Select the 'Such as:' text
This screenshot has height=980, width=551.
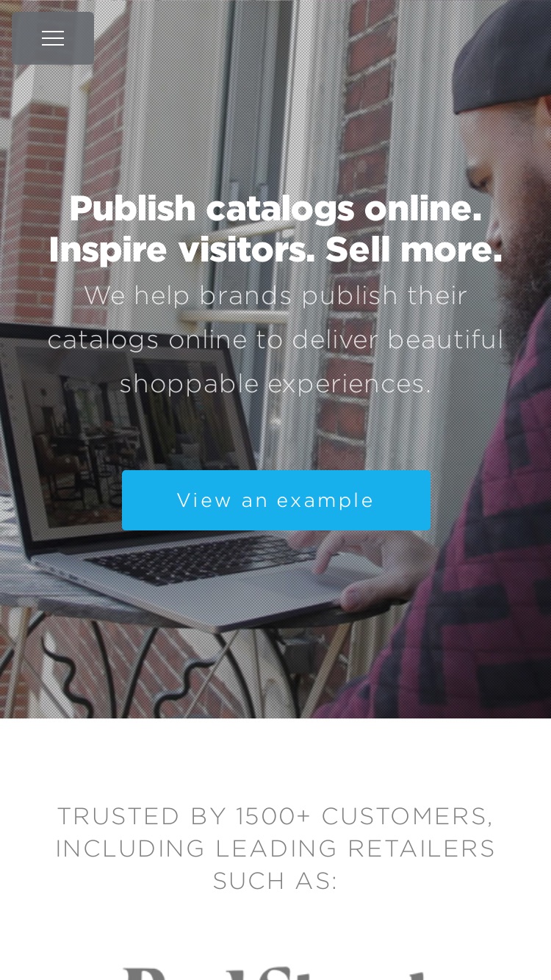point(275,881)
